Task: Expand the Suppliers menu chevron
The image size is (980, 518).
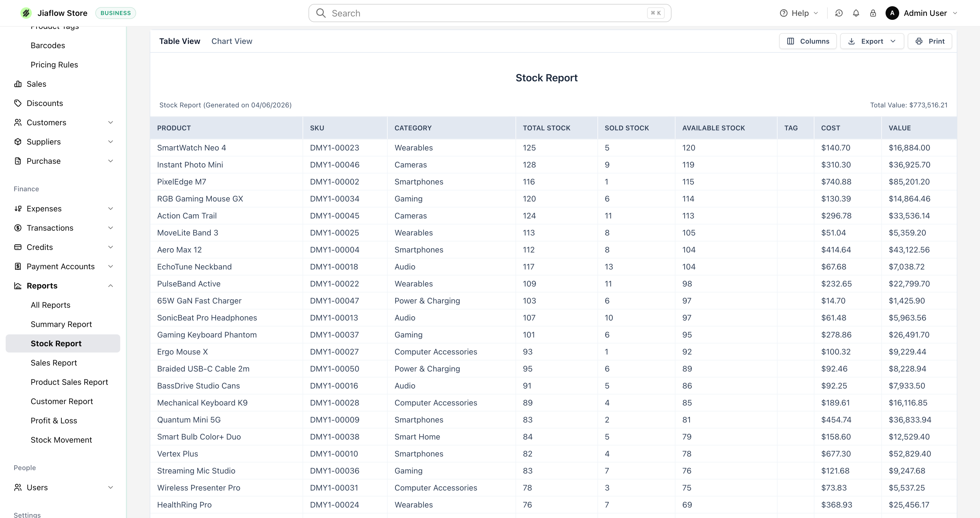Action: coord(110,142)
